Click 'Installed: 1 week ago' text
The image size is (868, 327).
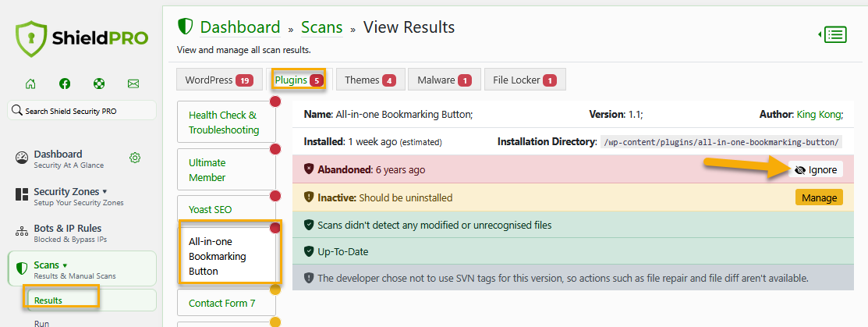coord(350,141)
